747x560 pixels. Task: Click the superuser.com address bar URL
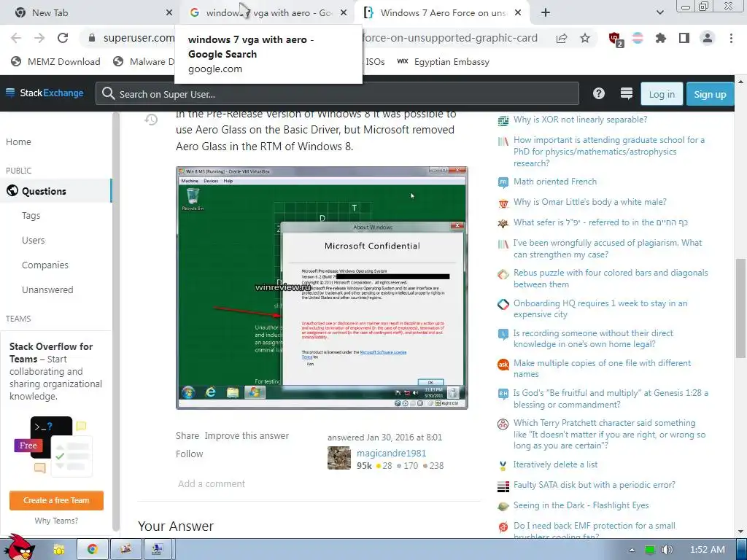pyautogui.click(x=139, y=38)
